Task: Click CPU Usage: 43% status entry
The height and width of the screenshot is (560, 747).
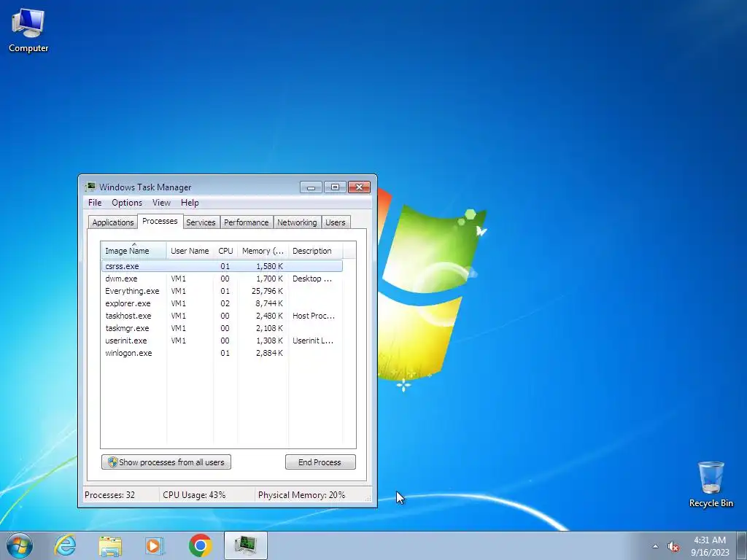Action: [194, 495]
